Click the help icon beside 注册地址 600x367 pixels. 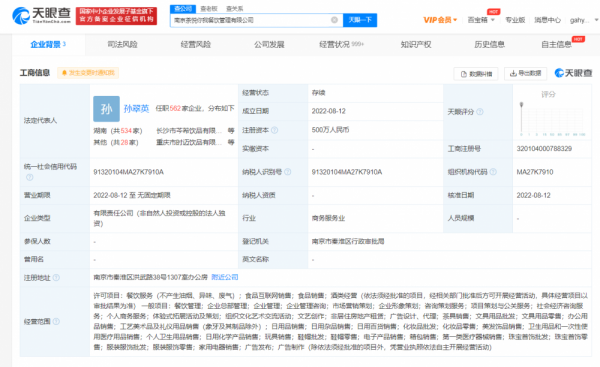click(x=56, y=277)
